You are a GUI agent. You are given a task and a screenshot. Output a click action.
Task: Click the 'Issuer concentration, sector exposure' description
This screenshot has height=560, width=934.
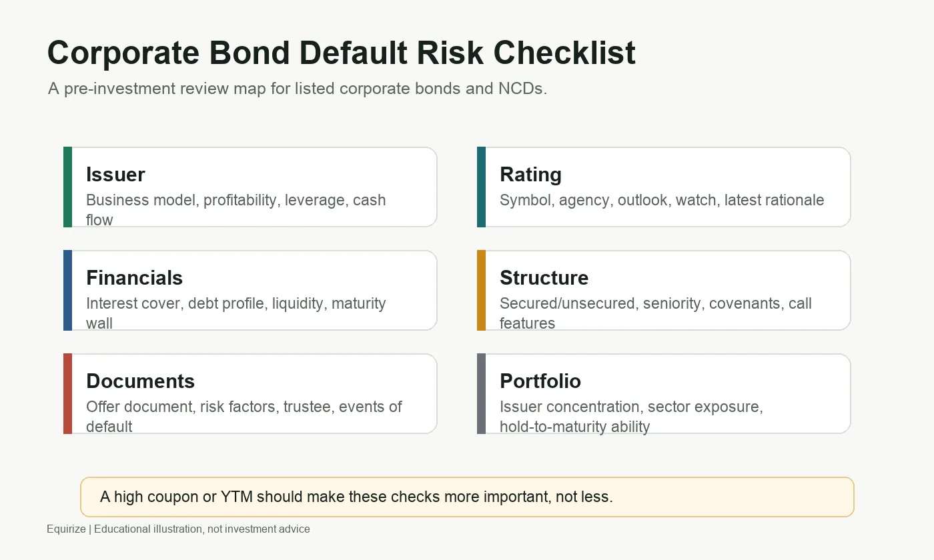pos(631,417)
